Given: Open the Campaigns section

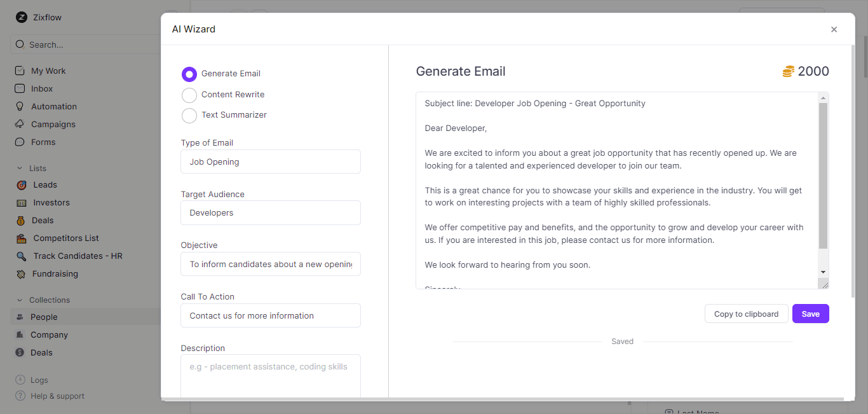Looking at the screenshot, I should coord(54,124).
